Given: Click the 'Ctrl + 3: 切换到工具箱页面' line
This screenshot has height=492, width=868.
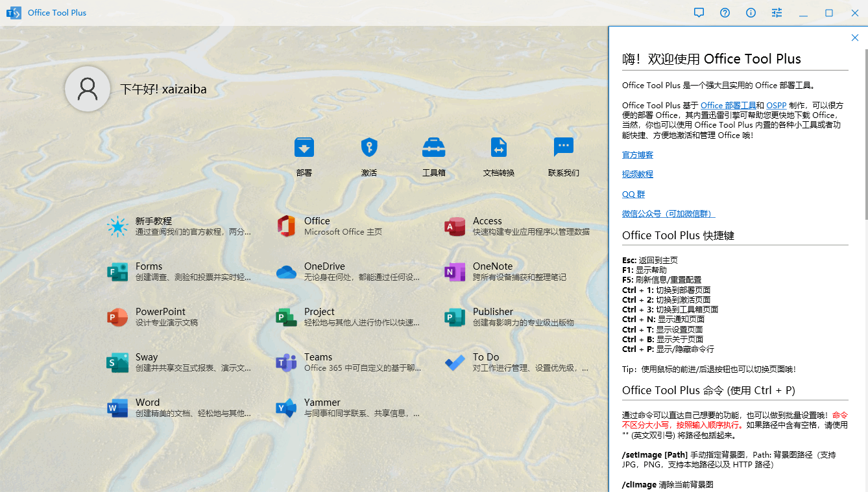Looking at the screenshot, I should (x=670, y=309).
